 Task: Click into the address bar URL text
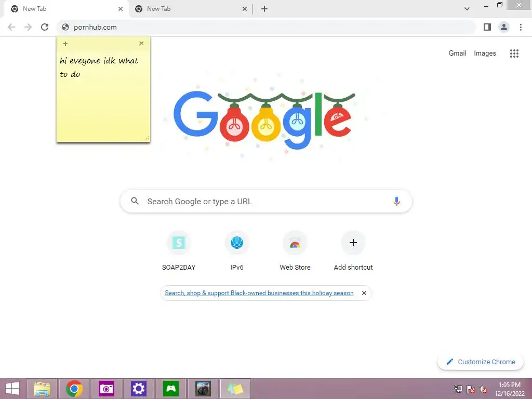95,27
